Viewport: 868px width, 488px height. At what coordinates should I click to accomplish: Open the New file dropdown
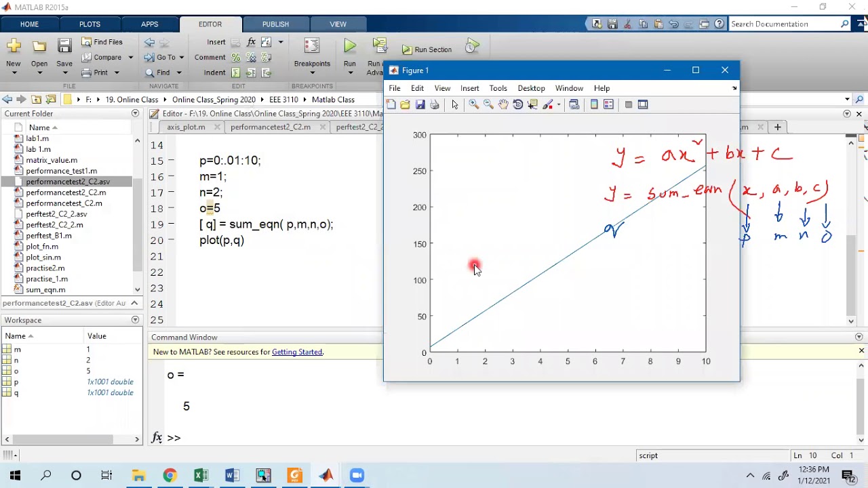tap(14, 73)
